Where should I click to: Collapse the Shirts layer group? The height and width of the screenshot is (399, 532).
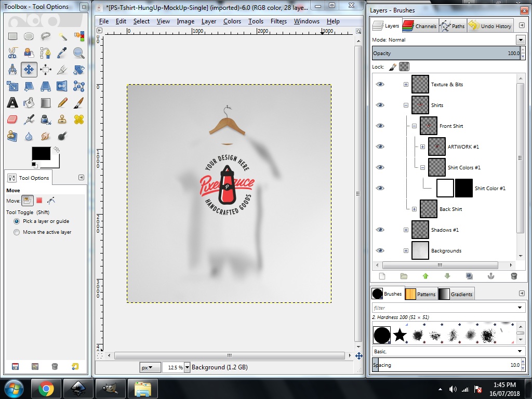[406, 105]
